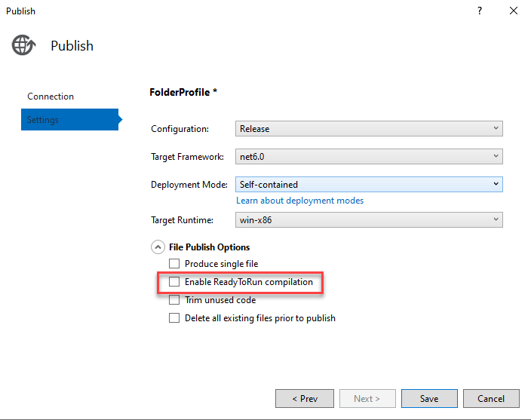Click the help question mark button
The height and width of the screenshot is (420, 531).
(480, 11)
